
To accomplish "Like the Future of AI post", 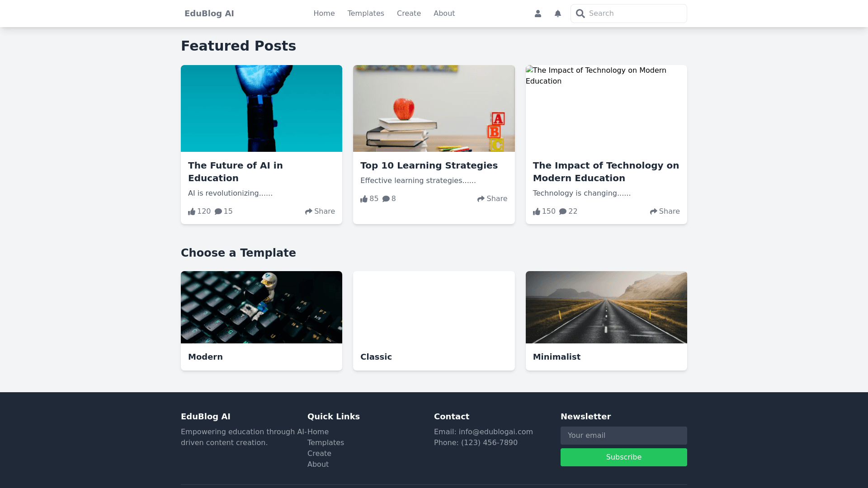I will (192, 211).
